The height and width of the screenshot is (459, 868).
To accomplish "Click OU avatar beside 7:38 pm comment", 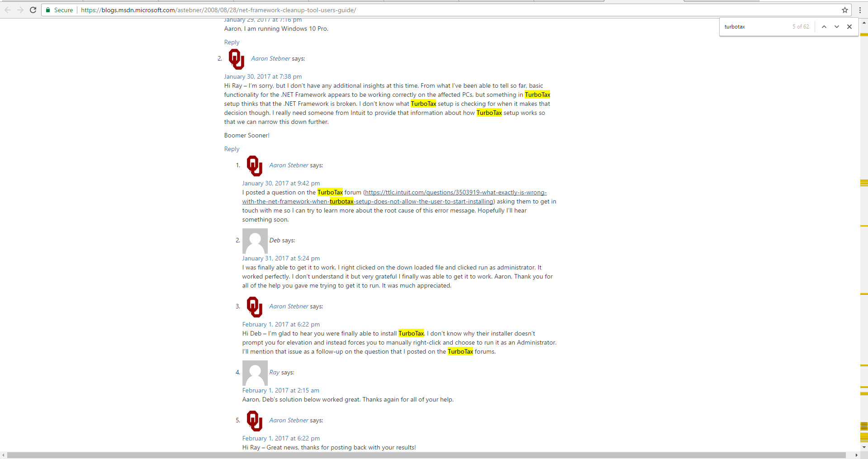I will point(237,59).
